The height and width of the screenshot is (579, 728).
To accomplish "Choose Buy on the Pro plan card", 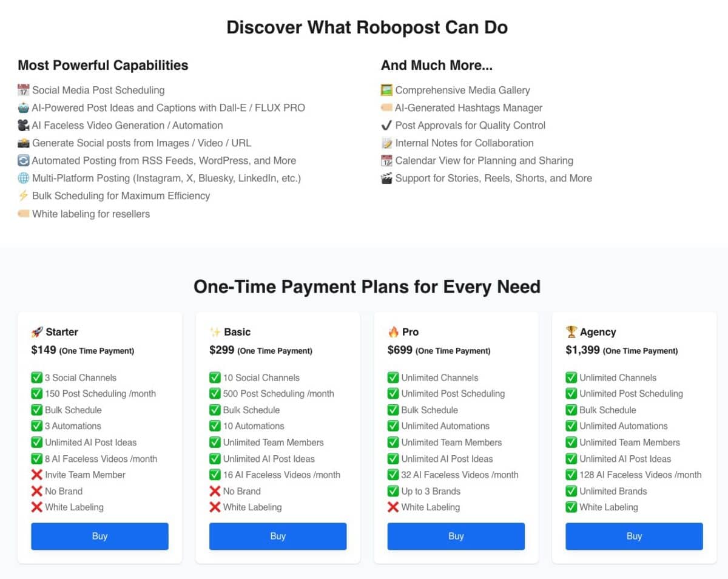I will [x=456, y=536].
